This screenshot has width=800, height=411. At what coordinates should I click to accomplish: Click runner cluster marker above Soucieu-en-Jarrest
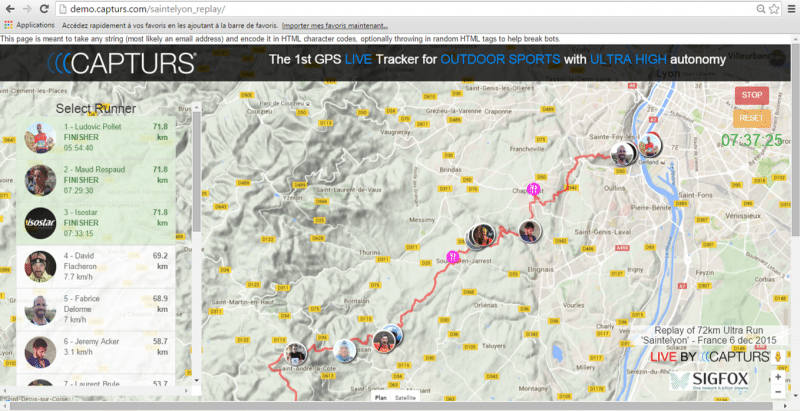pyautogui.click(x=482, y=235)
